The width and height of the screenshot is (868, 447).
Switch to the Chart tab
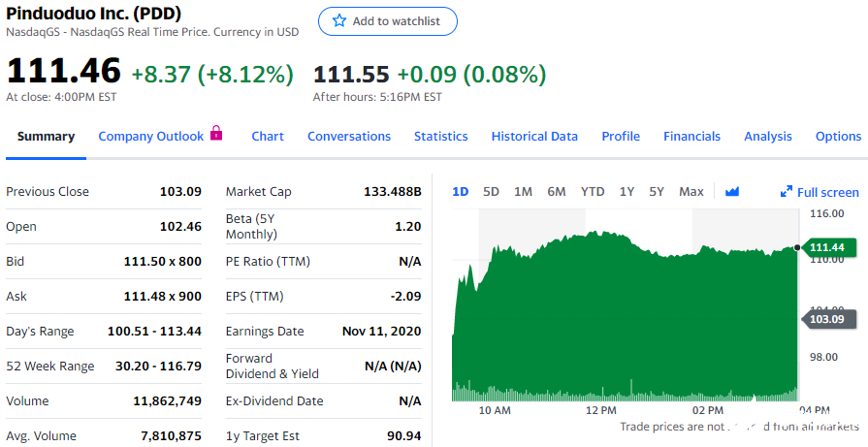pos(268,136)
